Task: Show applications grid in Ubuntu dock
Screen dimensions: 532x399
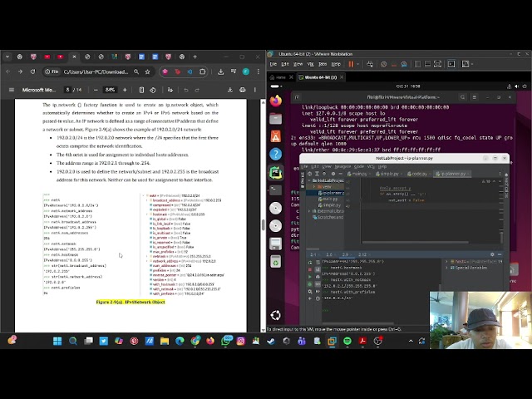Action: tap(275, 315)
